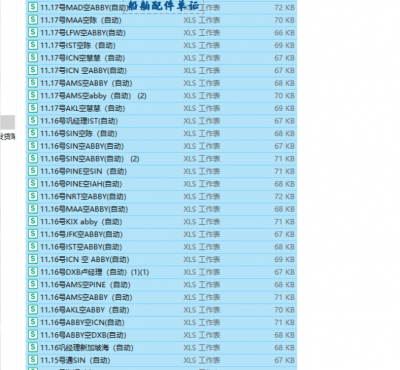The width and height of the screenshot is (400, 370).
Task: Click XLS 工作表 type of 11.16号PINE空IAH(自动)
Action: pos(202,184)
